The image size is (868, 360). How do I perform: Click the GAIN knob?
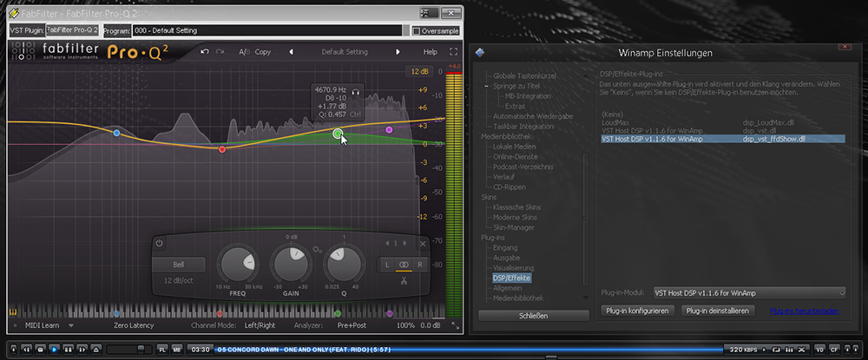point(291,264)
